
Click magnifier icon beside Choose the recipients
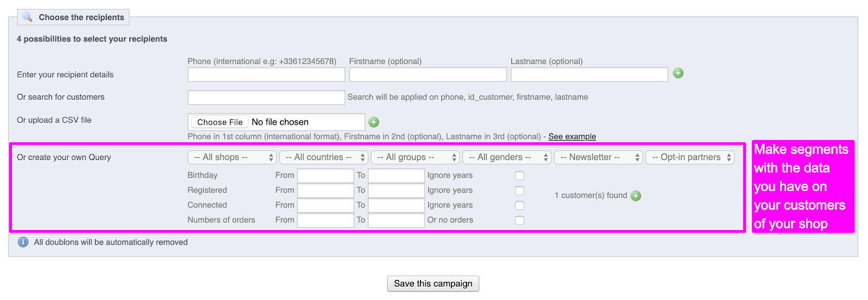[x=27, y=17]
